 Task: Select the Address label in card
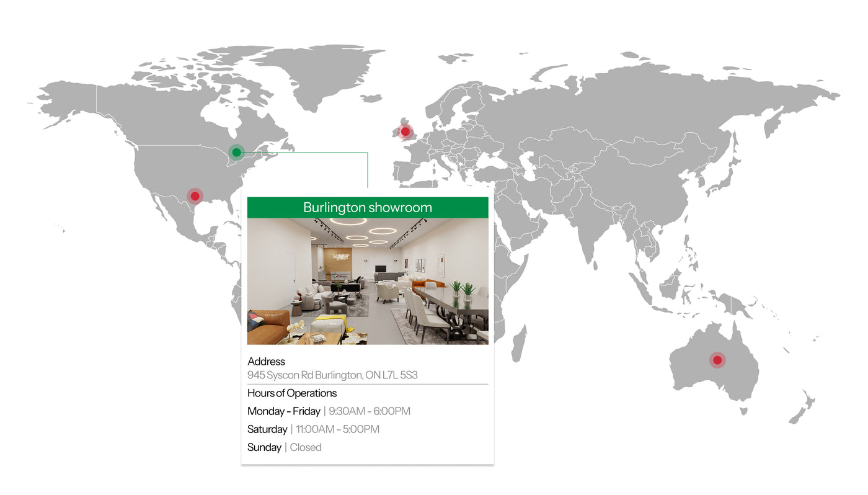266,362
